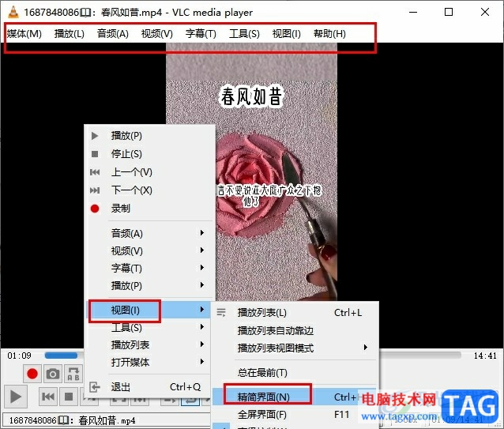Expand the 播放列表 submenu in the context menu
The height and width of the screenshot is (429, 504).
149,344
